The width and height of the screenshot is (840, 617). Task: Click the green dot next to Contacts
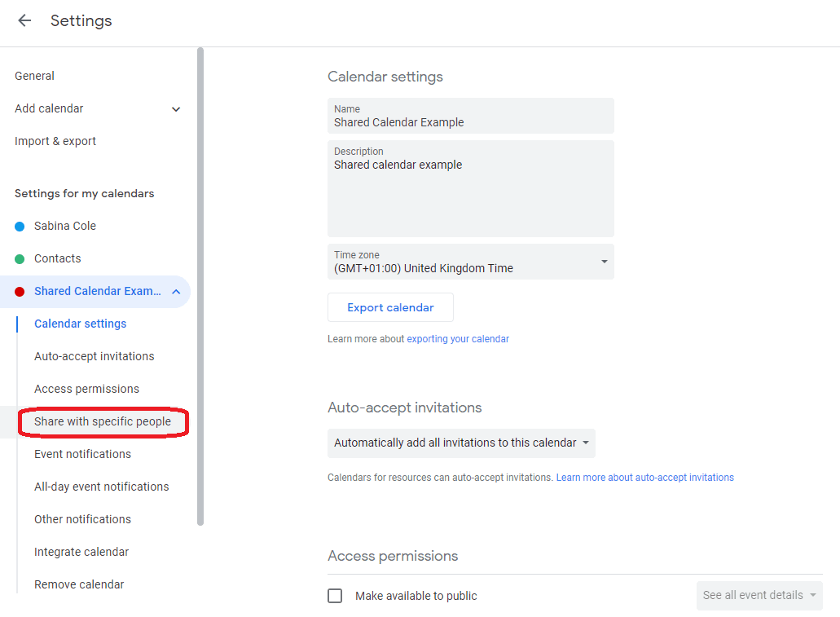[x=20, y=259]
